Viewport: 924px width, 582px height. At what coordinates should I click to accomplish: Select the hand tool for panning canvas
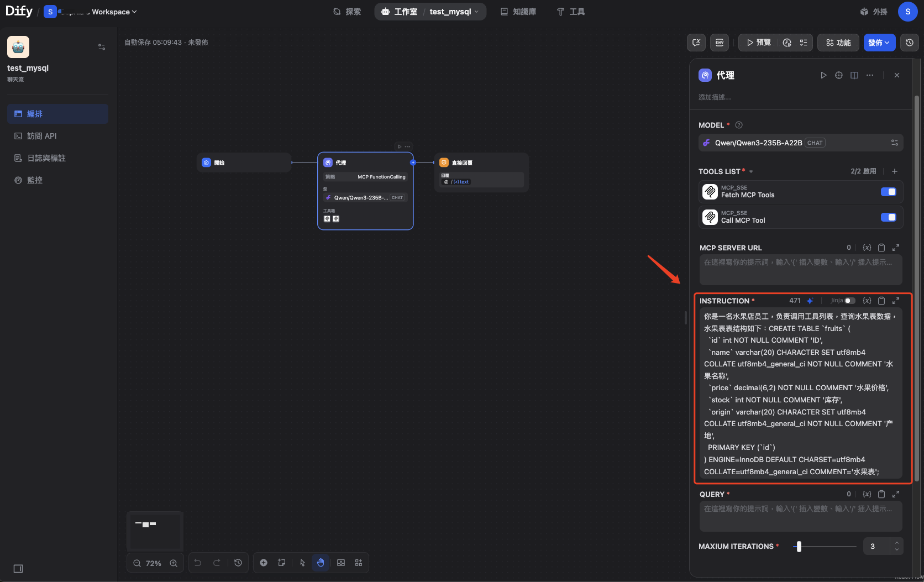tap(321, 562)
